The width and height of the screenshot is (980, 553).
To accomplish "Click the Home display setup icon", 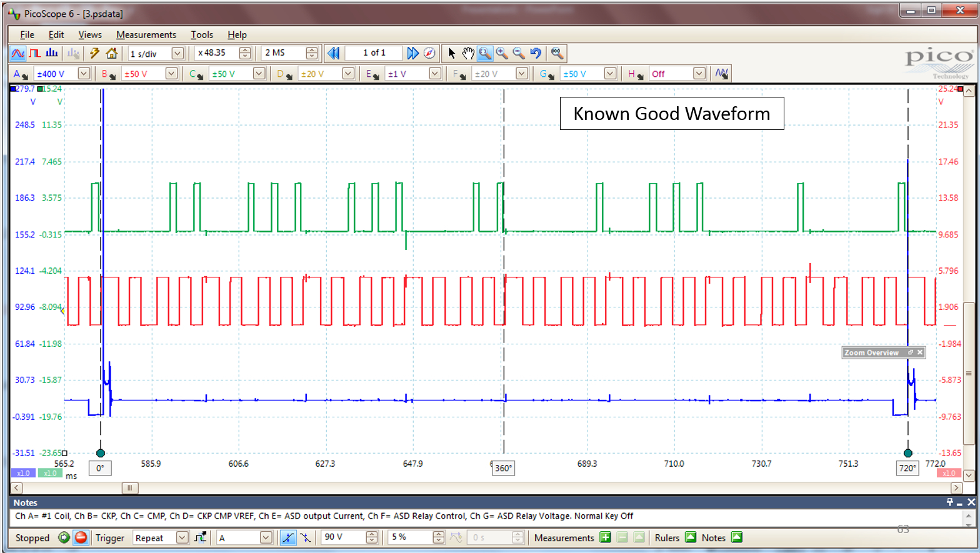I will pos(112,53).
